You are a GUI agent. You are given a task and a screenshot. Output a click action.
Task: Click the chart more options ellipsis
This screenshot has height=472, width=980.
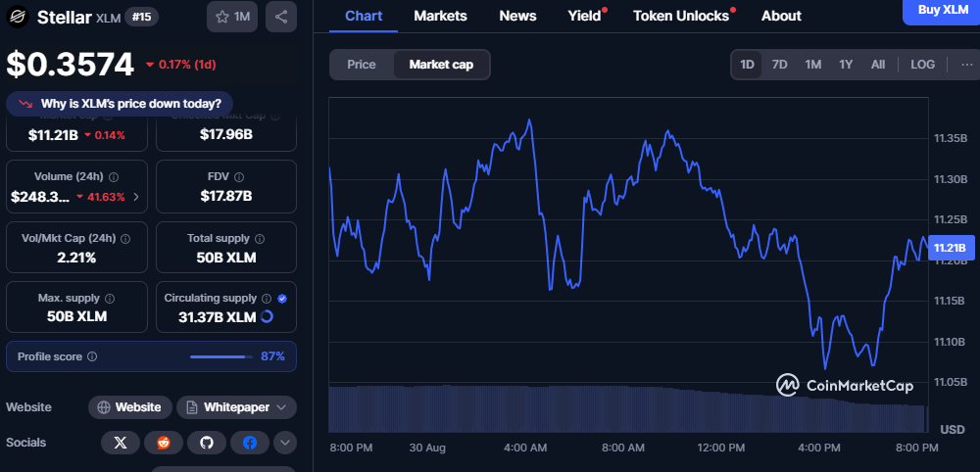967,65
